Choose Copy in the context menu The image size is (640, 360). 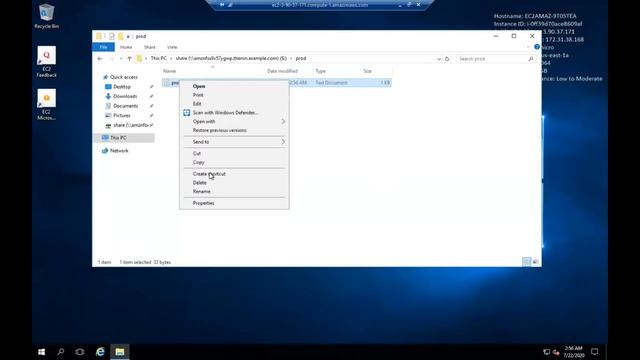[234, 162]
